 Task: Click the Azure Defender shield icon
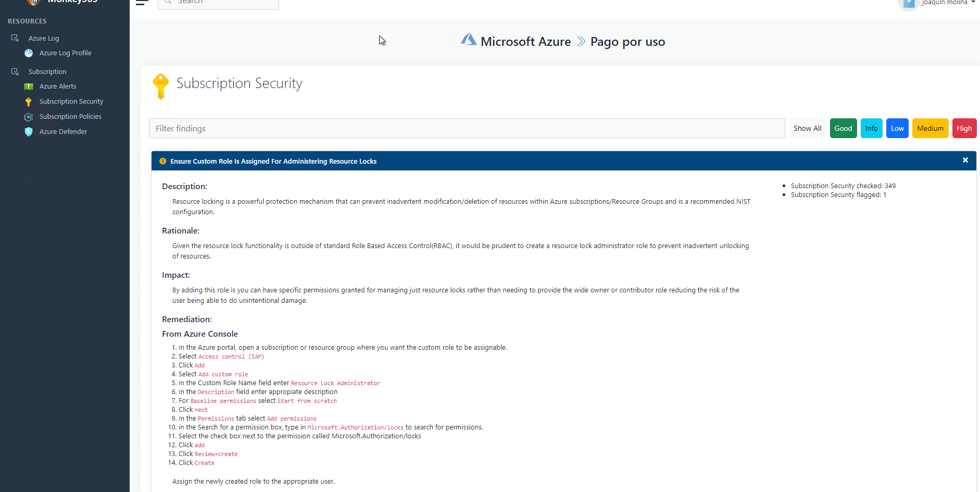coord(29,132)
